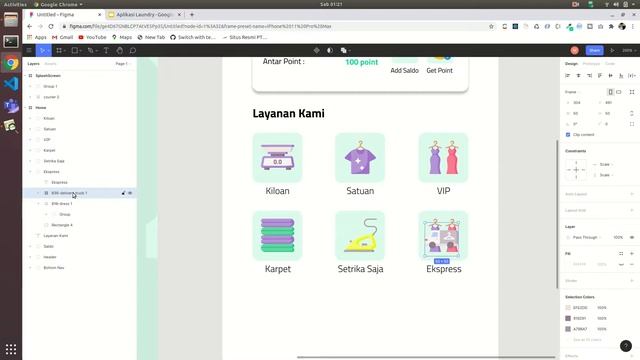Select the Layanan Kami text layer
The height and width of the screenshot is (360, 640).
click(x=56, y=236)
